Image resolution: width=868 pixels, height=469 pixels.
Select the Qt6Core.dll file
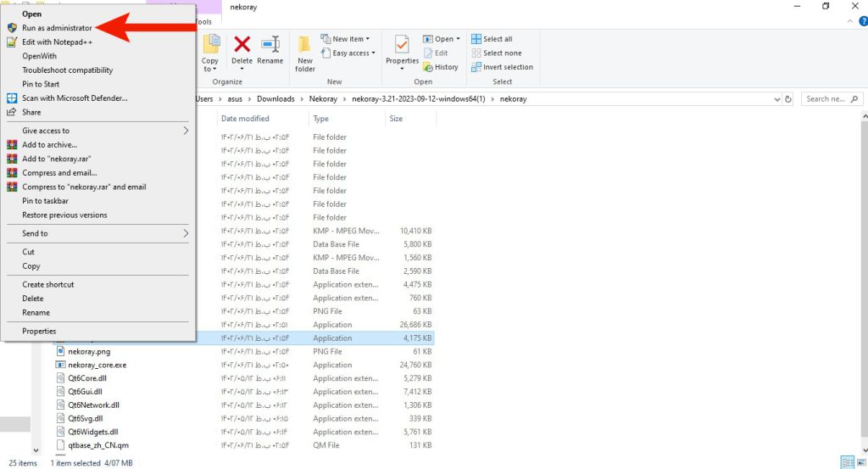pyautogui.click(x=87, y=378)
